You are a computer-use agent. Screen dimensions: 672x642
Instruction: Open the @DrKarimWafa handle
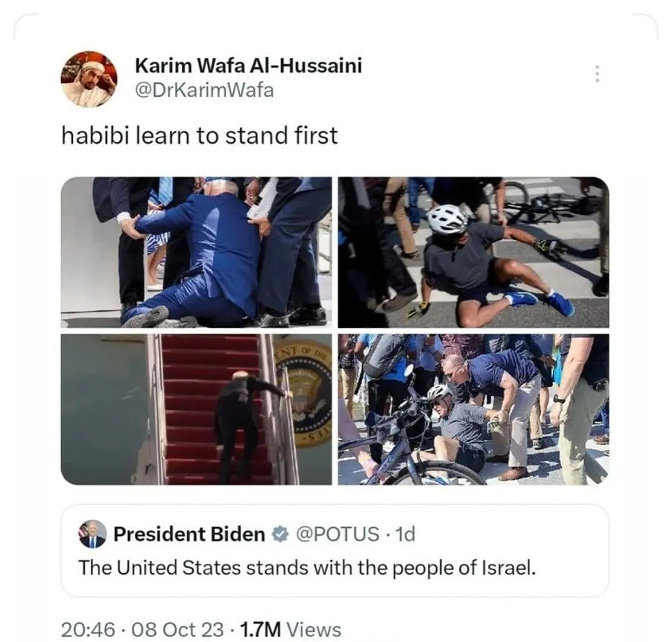click(204, 90)
